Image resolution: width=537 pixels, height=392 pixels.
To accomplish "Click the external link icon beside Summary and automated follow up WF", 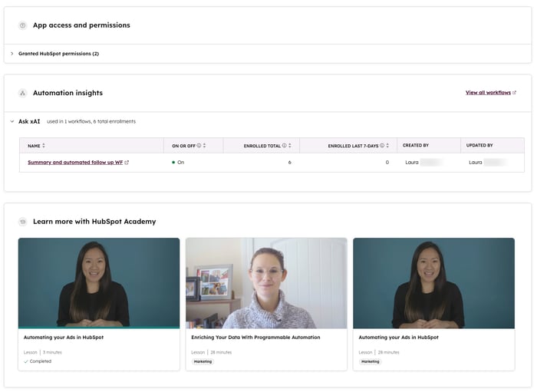I will 127,163.
